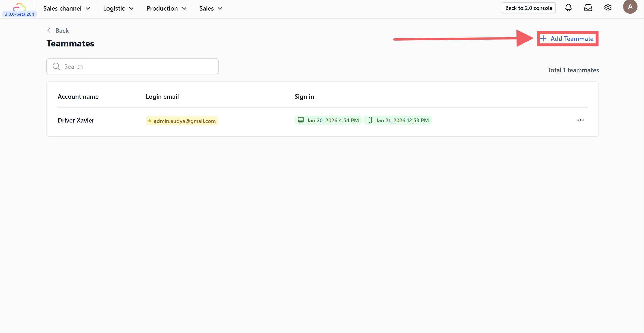Image resolution: width=644 pixels, height=333 pixels.
Task: Focus the teammates Search field
Action: pos(137,66)
